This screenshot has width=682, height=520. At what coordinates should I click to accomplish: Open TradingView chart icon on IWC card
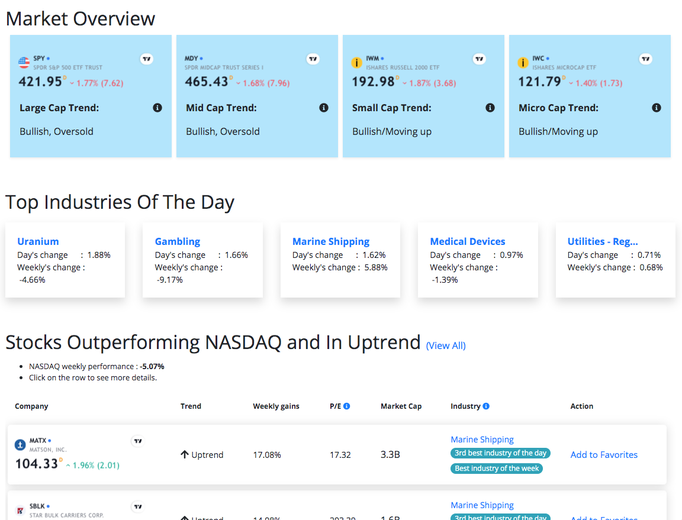pyautogui.click(x=645, y=59)
